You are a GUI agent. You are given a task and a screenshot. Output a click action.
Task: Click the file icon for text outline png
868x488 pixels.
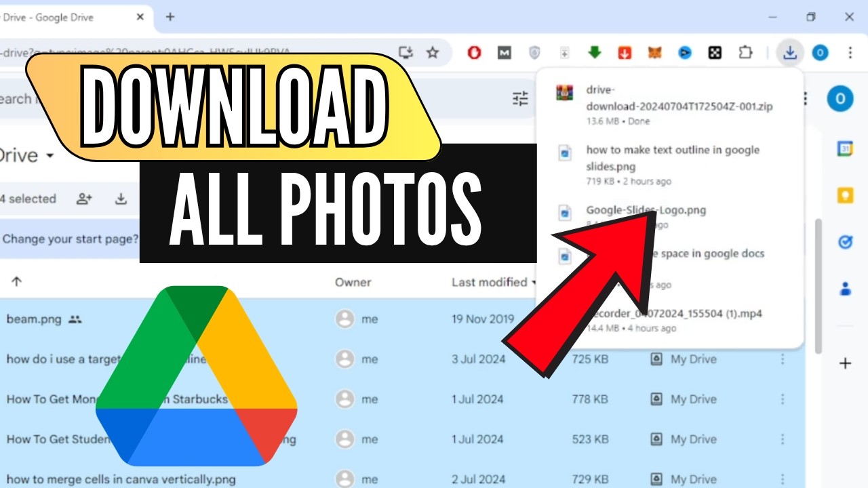[x=564, y=153]
